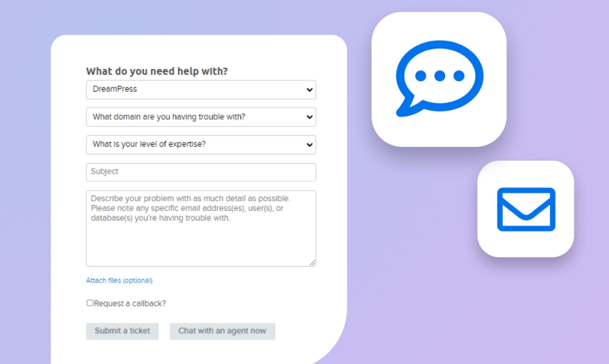Submit a ticket
Image resolution: width=609 pixels, height=364 pixels.
122,331
